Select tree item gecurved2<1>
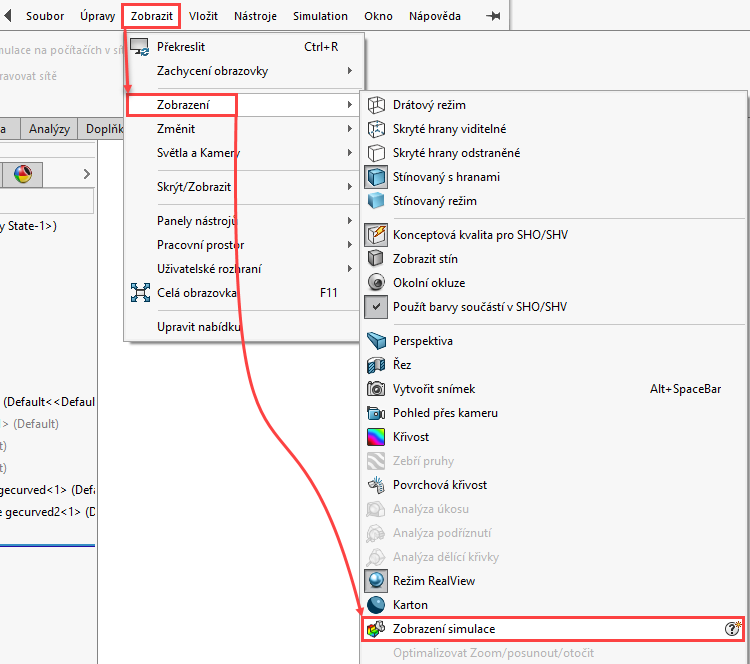The image size is (750, 664). click(48, 512)
